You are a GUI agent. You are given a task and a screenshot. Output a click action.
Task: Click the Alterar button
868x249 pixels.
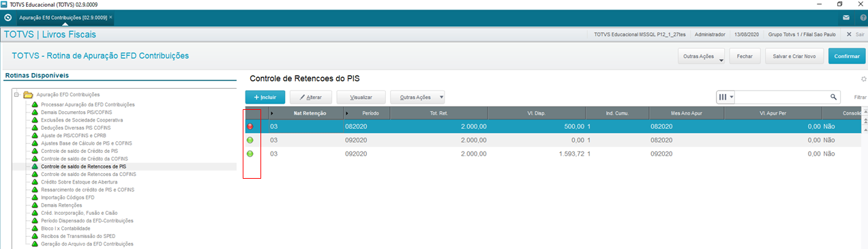click(x=311, y=98)
